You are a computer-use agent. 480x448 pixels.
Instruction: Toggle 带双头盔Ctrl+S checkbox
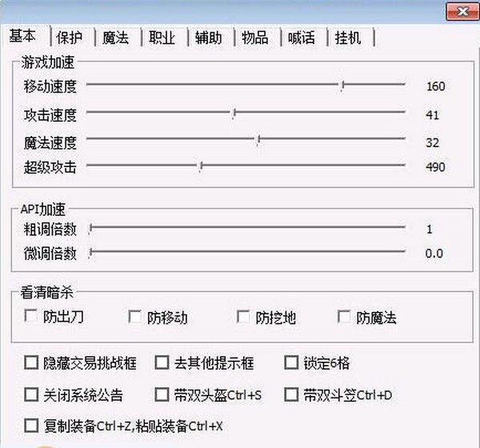point(162,394)
